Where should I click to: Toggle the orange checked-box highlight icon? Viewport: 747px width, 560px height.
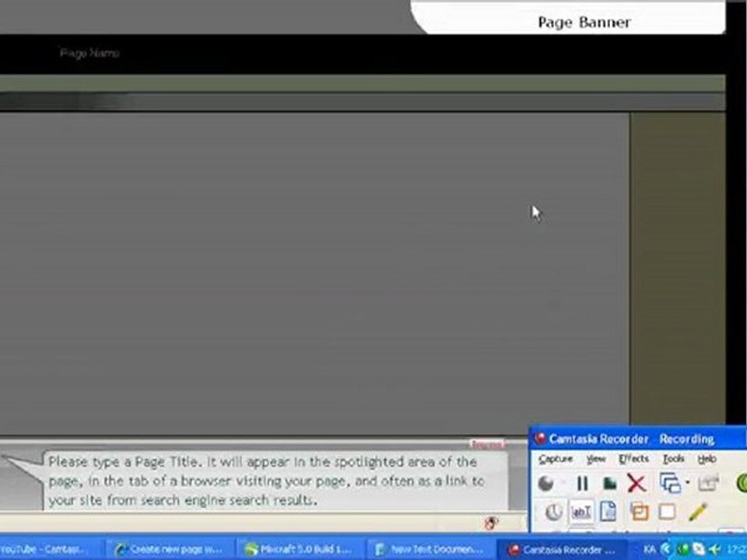(640, 512)
